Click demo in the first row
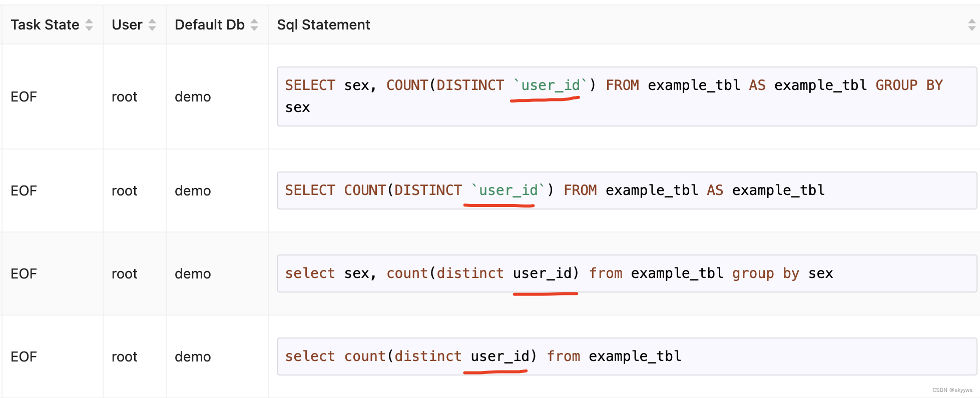The image size is (980, 398). click(193, 96)
